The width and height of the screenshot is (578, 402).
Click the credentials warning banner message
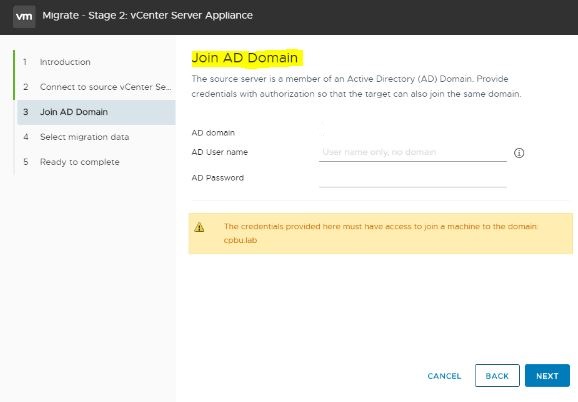[380, 233]
